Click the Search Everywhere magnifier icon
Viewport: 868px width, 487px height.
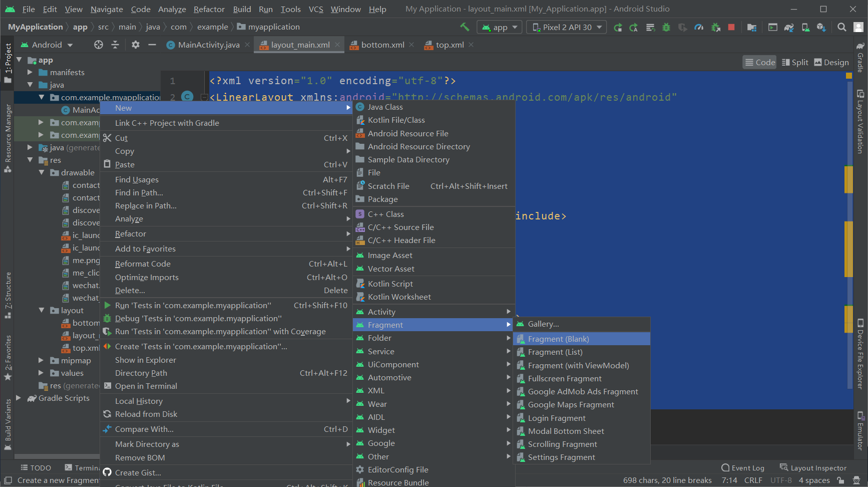click(x=842, y=27)
